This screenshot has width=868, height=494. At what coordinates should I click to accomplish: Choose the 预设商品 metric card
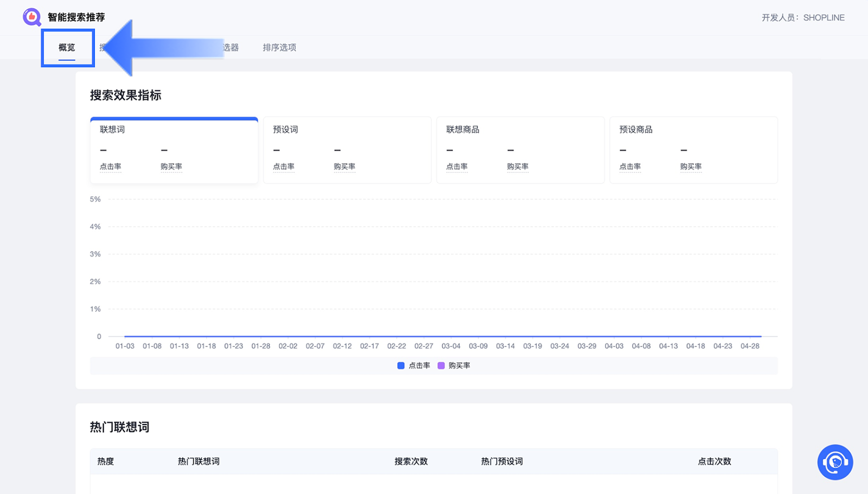point(693,150)
